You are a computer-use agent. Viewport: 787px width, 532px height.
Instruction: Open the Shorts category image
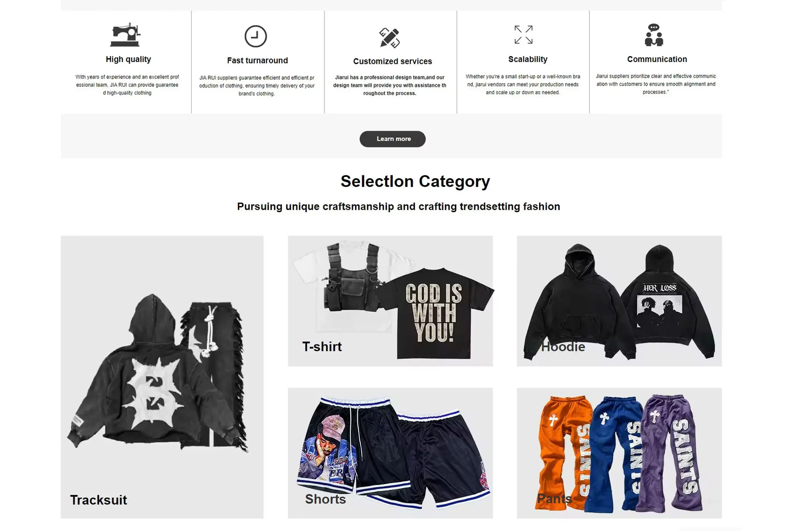click(x=390, y=453)
